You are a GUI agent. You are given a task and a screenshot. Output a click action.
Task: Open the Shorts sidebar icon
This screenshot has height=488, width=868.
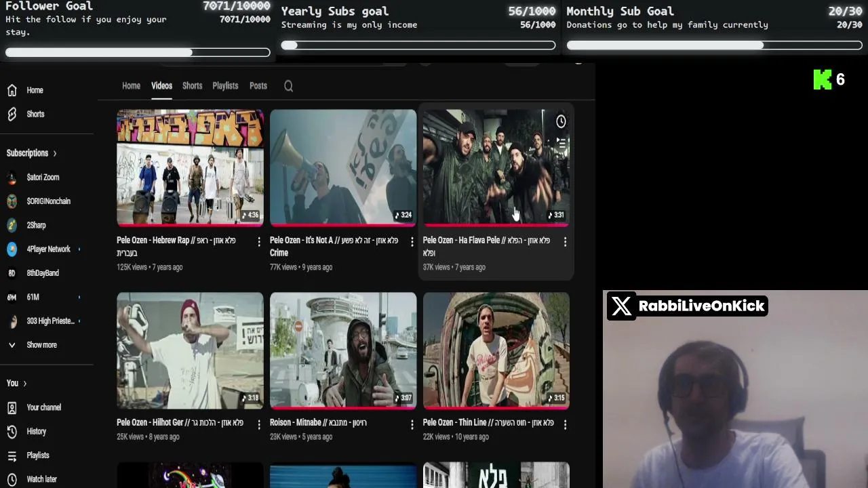pos(12,114)
